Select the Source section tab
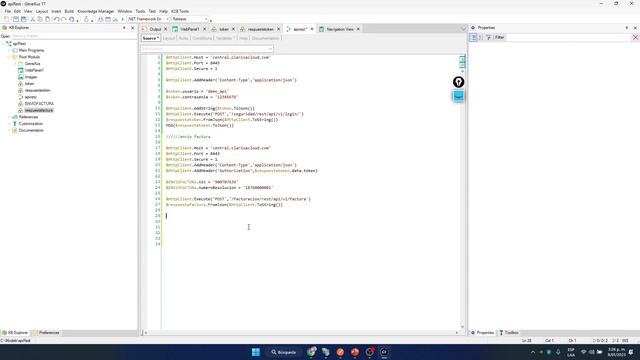The height and width of the screenshot is (360, 640). point(151,38)
